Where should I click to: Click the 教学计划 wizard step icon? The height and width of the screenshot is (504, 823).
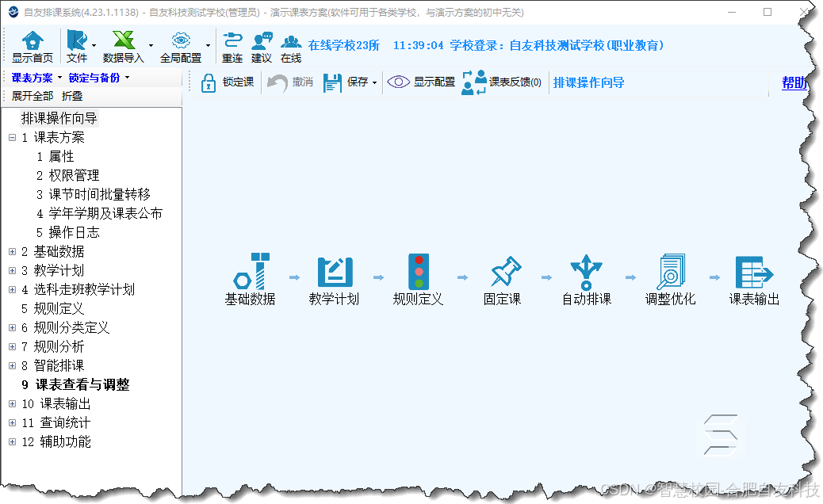coord(335,272)
